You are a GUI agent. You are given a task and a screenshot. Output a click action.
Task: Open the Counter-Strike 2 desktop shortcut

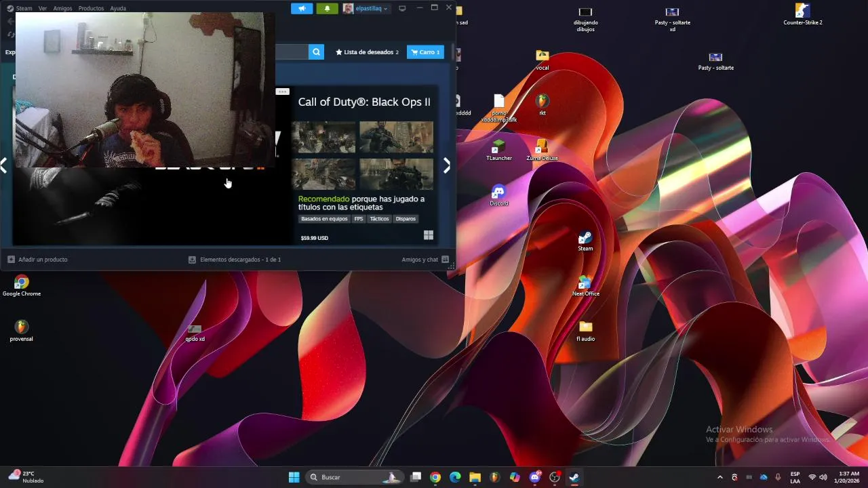803,14
